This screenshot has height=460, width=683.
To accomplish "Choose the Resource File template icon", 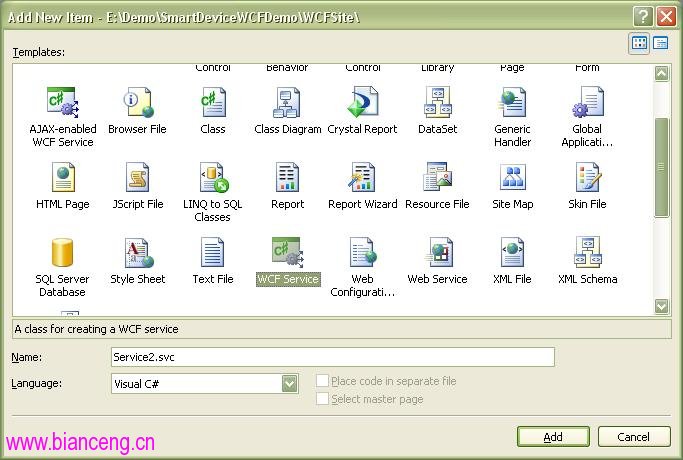I will click(438, 176).
